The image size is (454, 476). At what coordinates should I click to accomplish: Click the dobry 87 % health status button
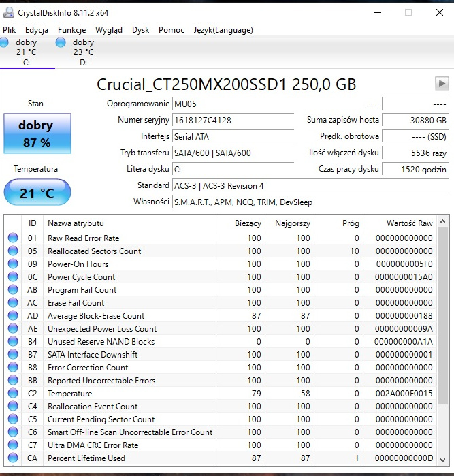pos(37,133)
